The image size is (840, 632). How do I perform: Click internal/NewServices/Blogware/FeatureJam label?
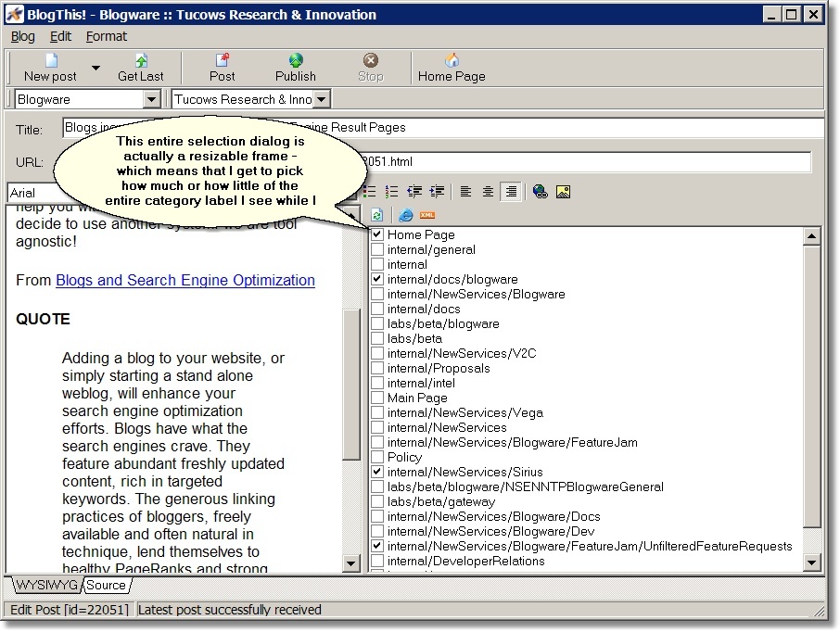click(x=513, y=442)
